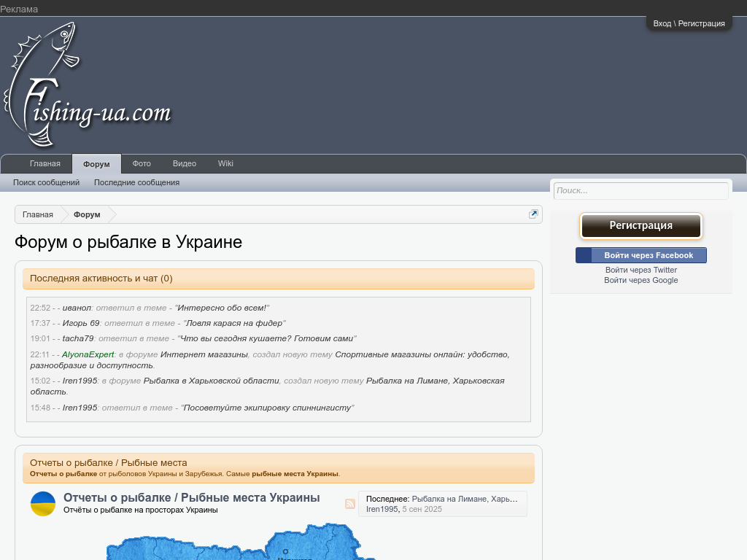Select the Фото tab

142,164
